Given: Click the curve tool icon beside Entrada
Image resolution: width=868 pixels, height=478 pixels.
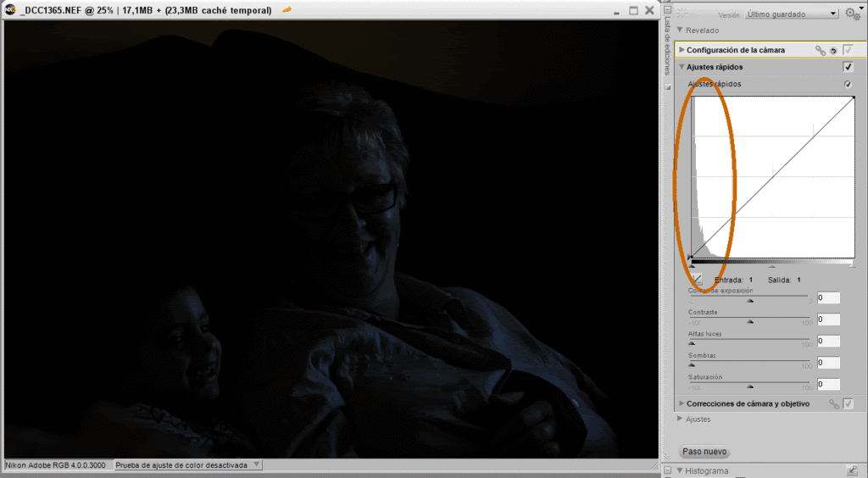Looking at the screenshot, I should coord(697,280).
